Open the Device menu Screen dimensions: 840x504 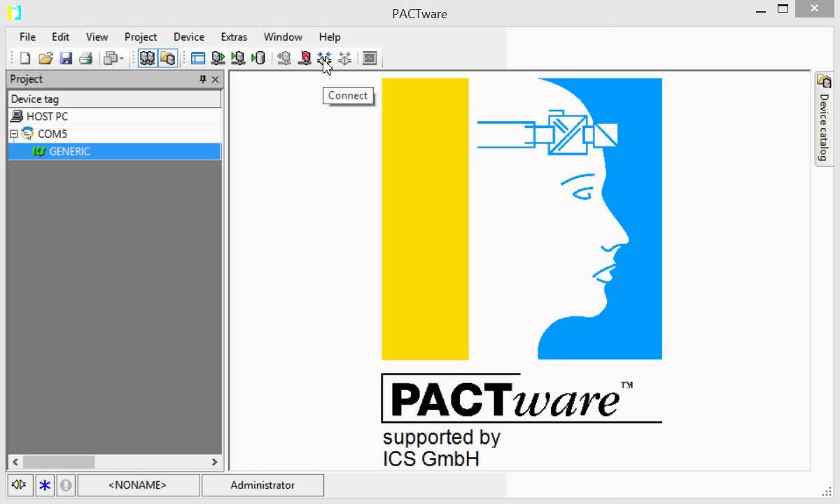(x=189, y=37)
